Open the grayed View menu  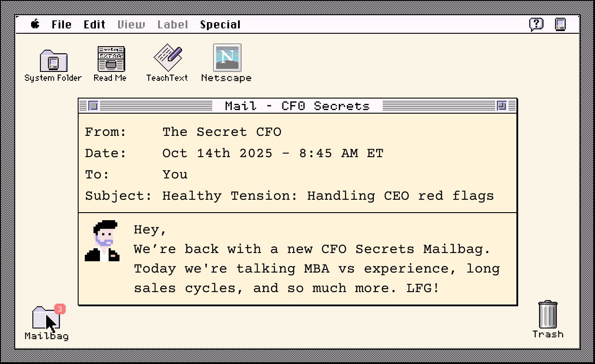click(x=131, y=25)
